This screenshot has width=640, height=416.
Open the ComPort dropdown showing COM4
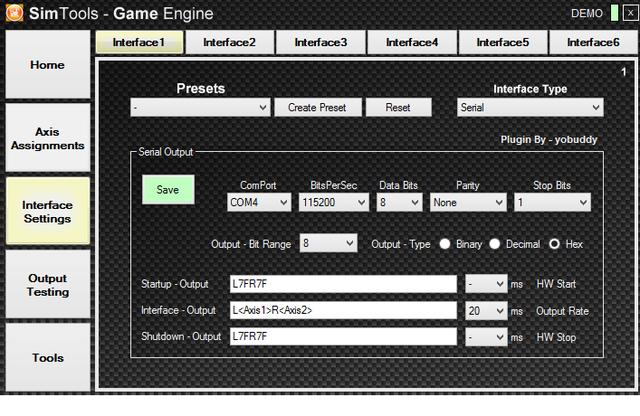(259, 202)
